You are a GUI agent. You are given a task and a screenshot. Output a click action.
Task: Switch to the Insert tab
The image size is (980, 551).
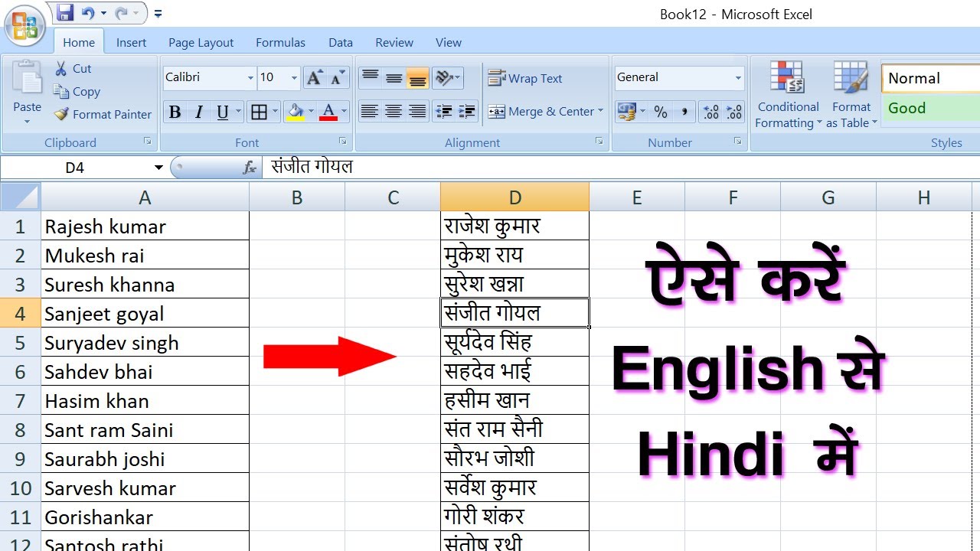tap(131, 43)
